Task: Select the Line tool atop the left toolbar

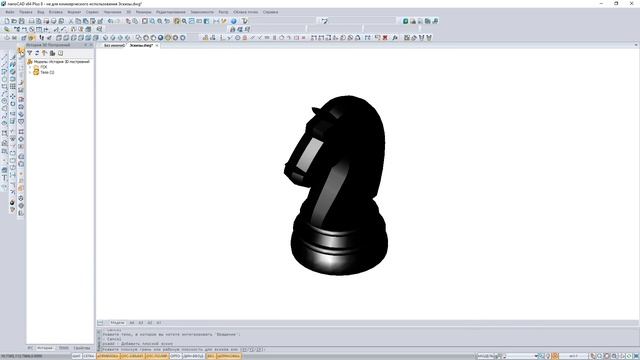Action: pyautogui.click(x=4, y=57)
